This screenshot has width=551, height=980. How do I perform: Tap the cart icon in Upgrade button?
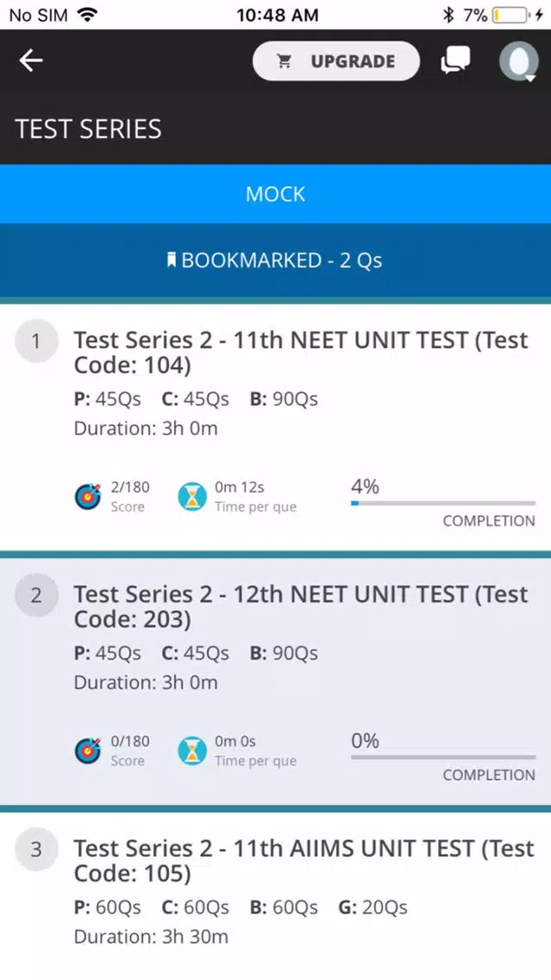point(285,61)
